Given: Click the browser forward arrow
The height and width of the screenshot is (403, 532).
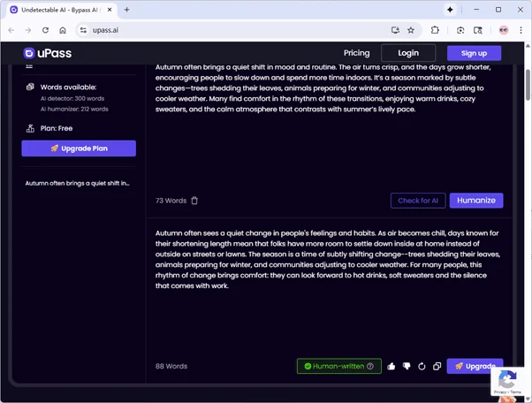Looking at the screenshot, I should coord(28,30).
